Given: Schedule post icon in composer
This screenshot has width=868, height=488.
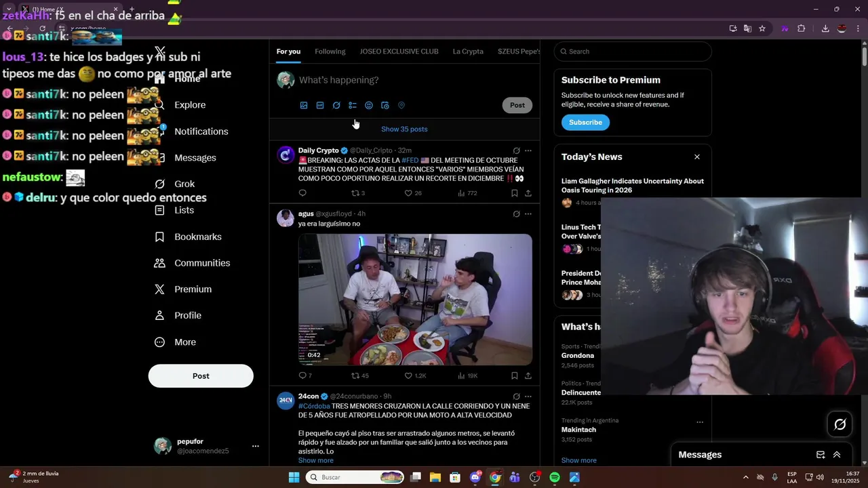Looking at the screenshot, I should click(x=385, y=106).
